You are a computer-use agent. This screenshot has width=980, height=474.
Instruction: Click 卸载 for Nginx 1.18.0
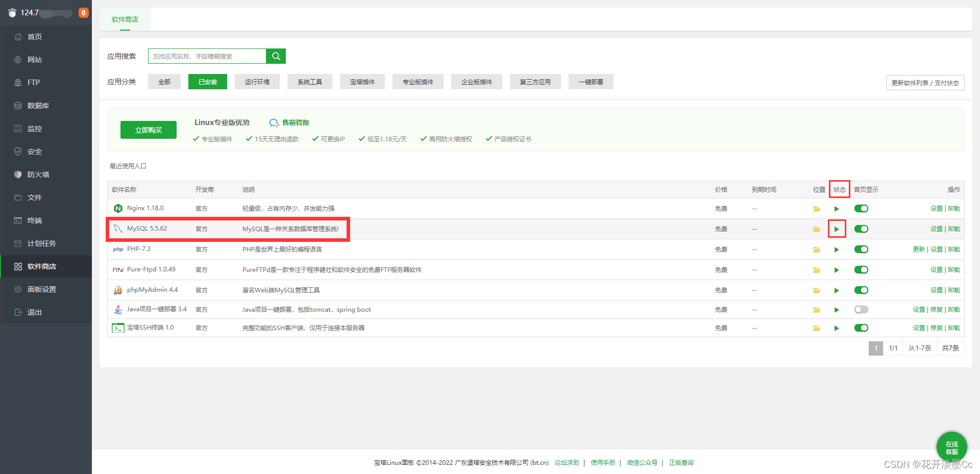pos(954,209)
